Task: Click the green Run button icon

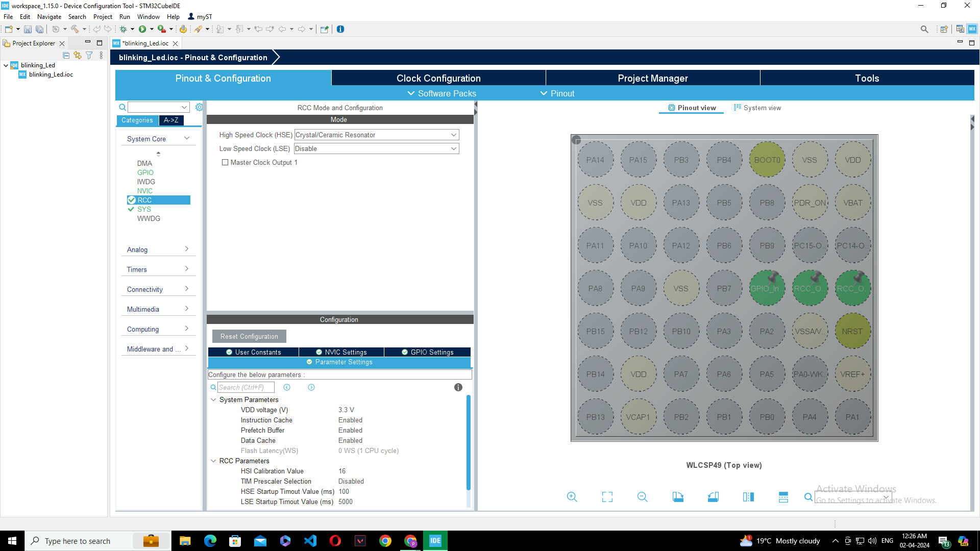Action: click(142, 29)
